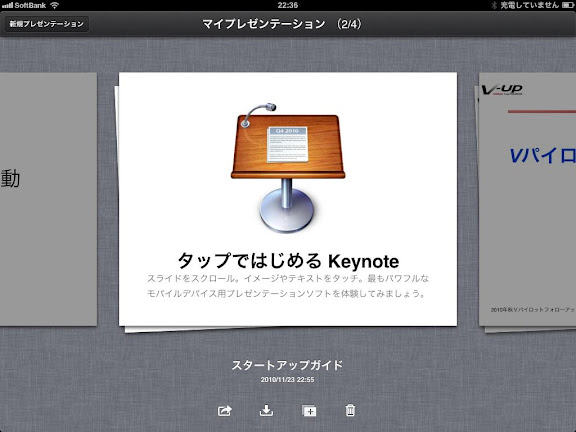Tap the Keynote podium icon on the slide
The width and height of the screenshot is (576, 432).
(x=288, y=168)
